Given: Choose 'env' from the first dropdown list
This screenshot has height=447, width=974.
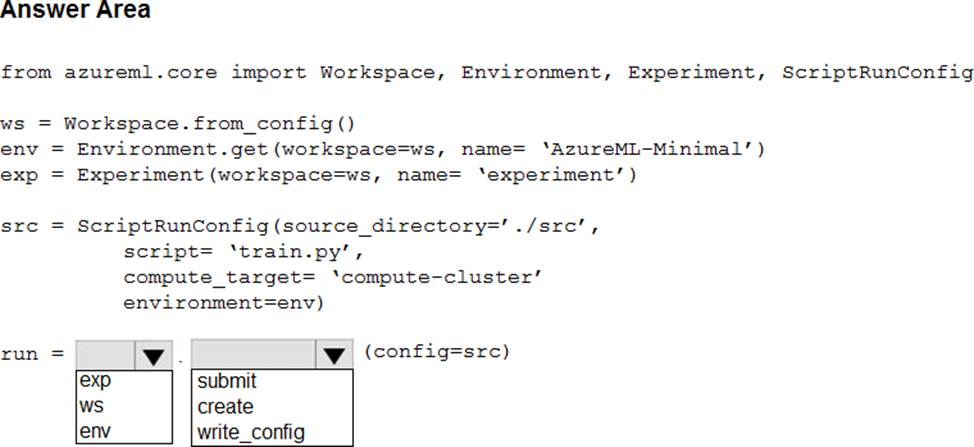Looking at the screenshot, I should pyautogui.click(x=96, y=431).
